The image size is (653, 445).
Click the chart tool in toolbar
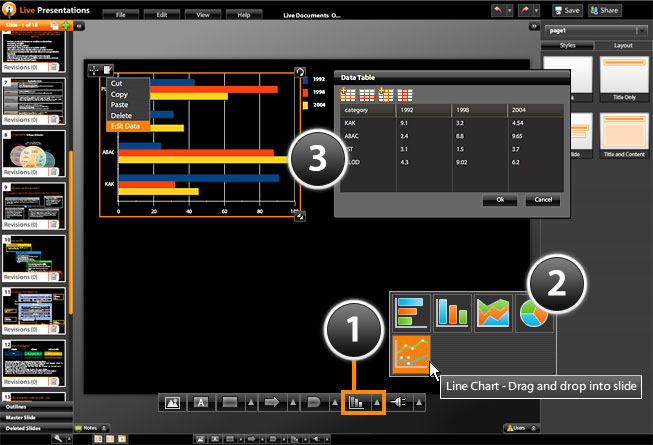[x=356, y=402]
